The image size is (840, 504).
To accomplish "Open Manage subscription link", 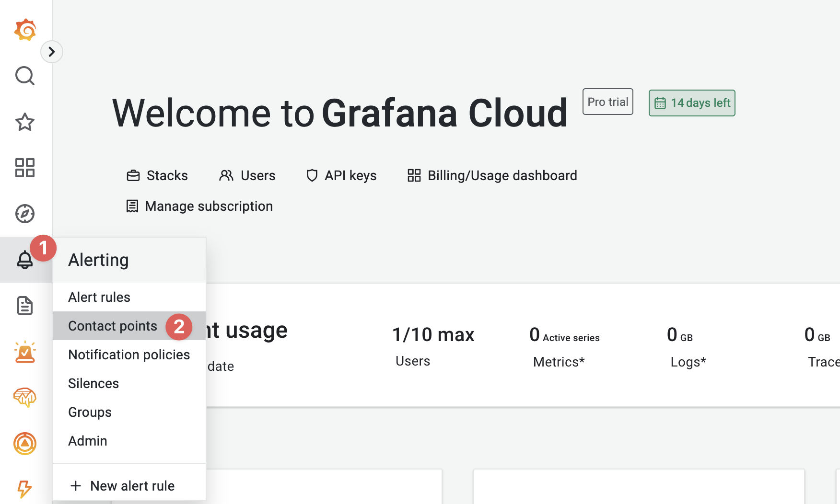I will click(x=199, y=206).
